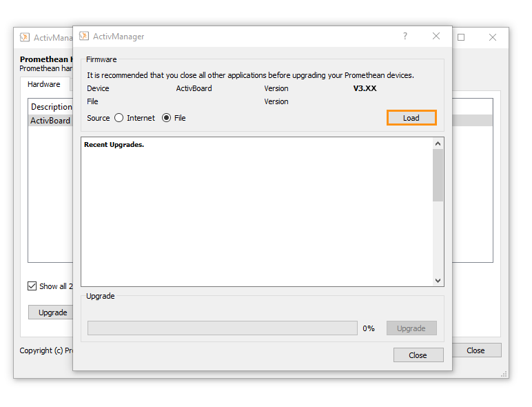Image resolution: width=532 pixels, height=407 pixels.
Task: Click the Upgrade button beside the progress bar
Action: pyautogui.click(x=411, y=328)
